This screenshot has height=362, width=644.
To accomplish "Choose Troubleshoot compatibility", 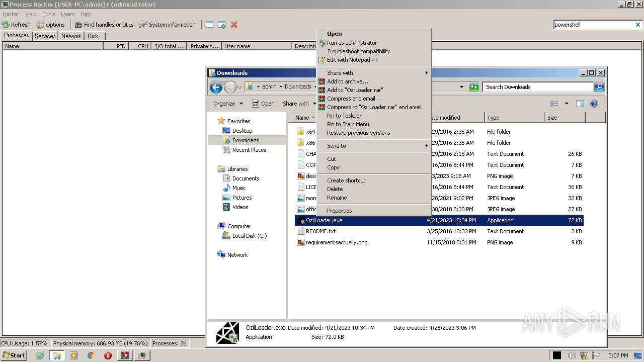I will [374, 51].
